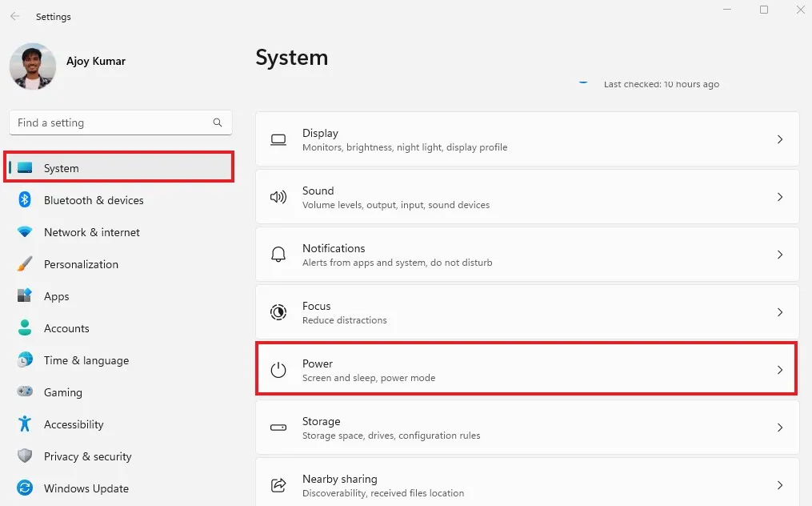Click the Accessibility person icon
The width and height of the screenshot is (812, 506).
[25, 424]
